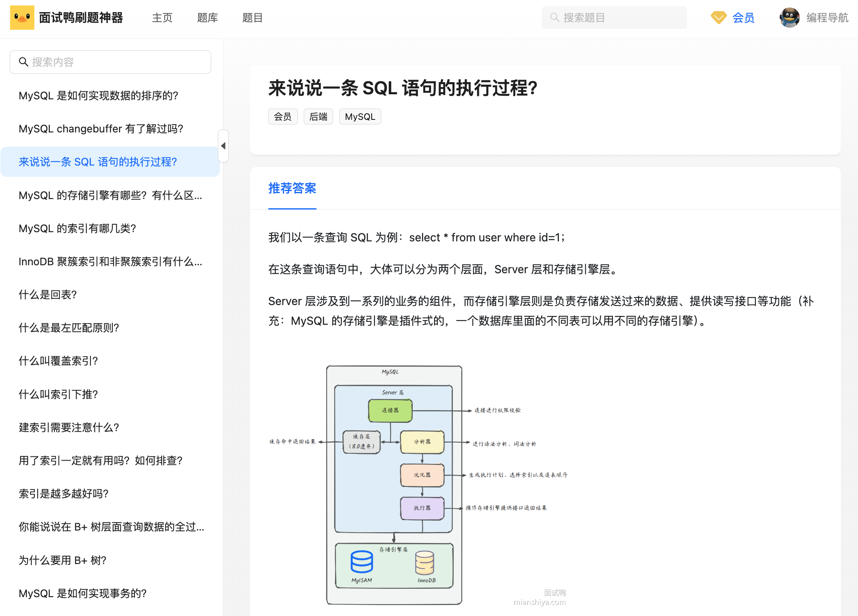This screenshot has width=858, height=616.
Task: Click the 会员 tag
Action: (283, 116)
